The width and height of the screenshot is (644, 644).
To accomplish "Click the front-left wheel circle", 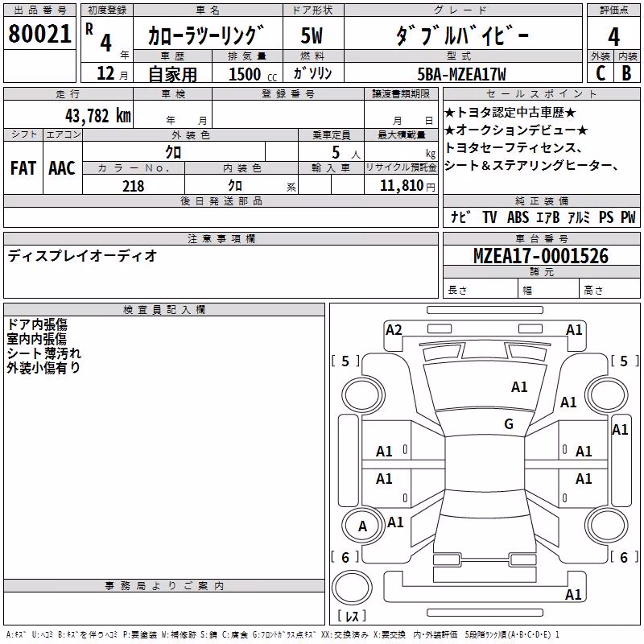I will pyautogui.click(x=363, y=395).
